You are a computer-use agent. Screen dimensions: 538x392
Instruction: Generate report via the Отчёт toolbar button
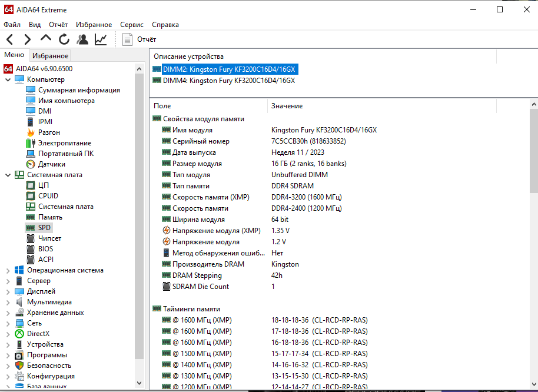pyautogui.click(x=140, y=39)
